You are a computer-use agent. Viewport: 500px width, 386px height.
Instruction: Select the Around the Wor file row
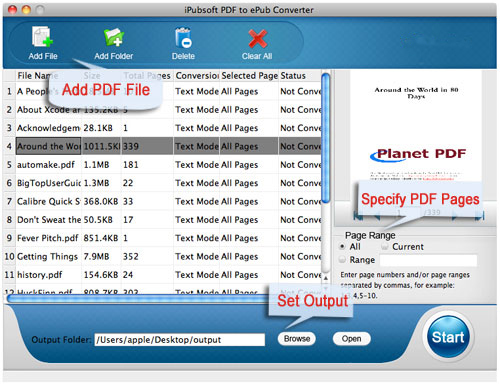pos(162,146)
